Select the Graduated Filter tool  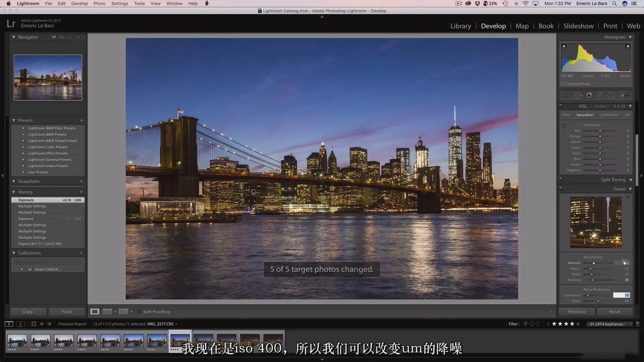point(600,96)
